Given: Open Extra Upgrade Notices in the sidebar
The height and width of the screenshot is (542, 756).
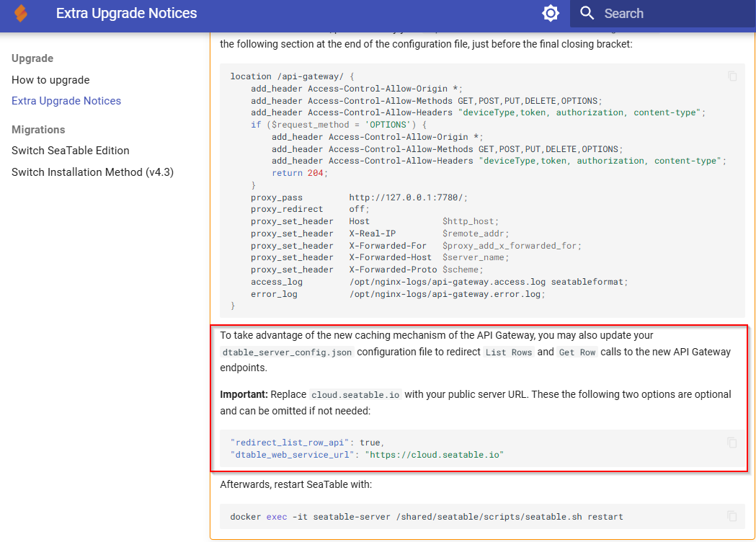Looking at the screenshot, I should coord(66,101).
